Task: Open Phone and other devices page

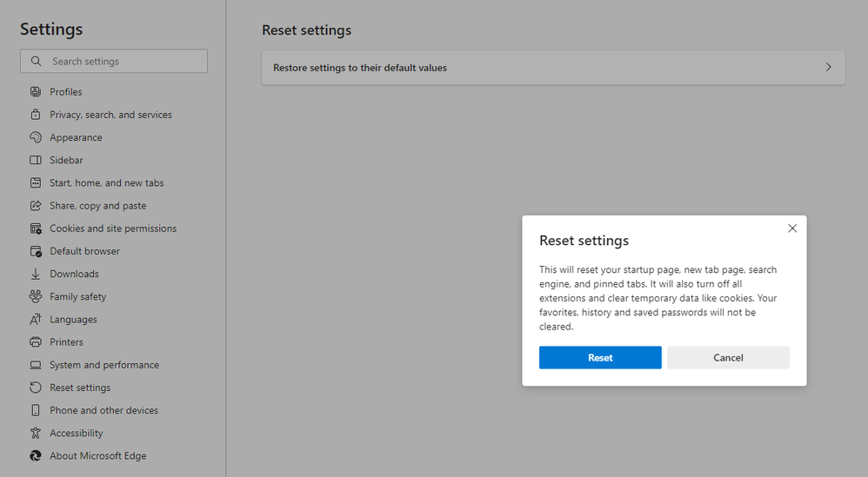Action: 103,410
